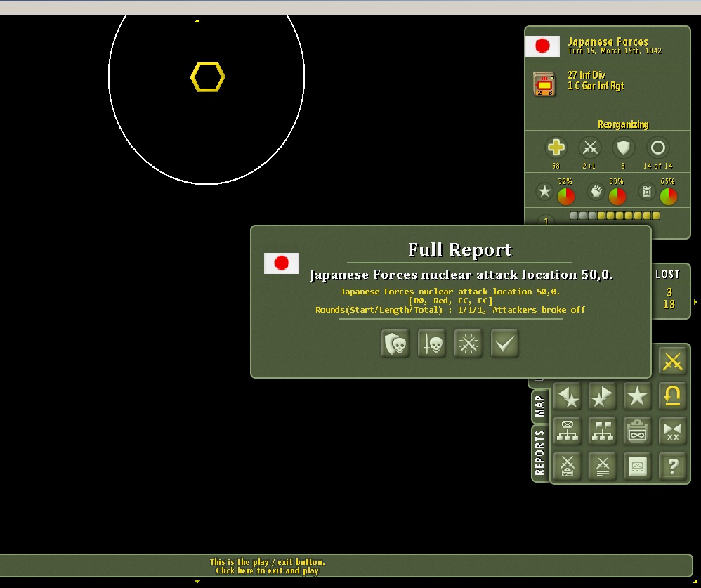Viewport: 701px width, 588px height.
Task: Open the clipboard inventory icon
Action: click(x=637, y=431)
